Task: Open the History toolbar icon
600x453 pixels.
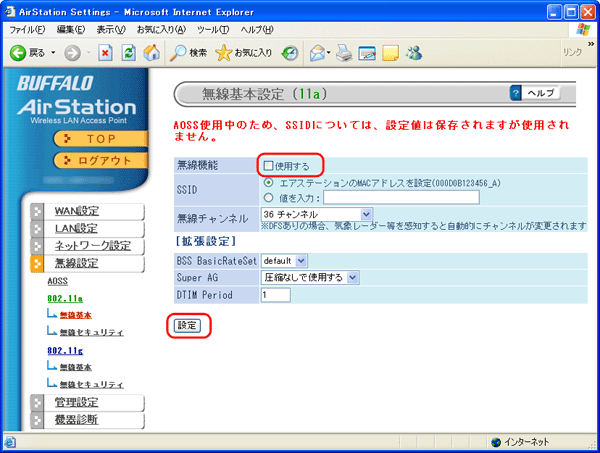Action: pos(290,53)
